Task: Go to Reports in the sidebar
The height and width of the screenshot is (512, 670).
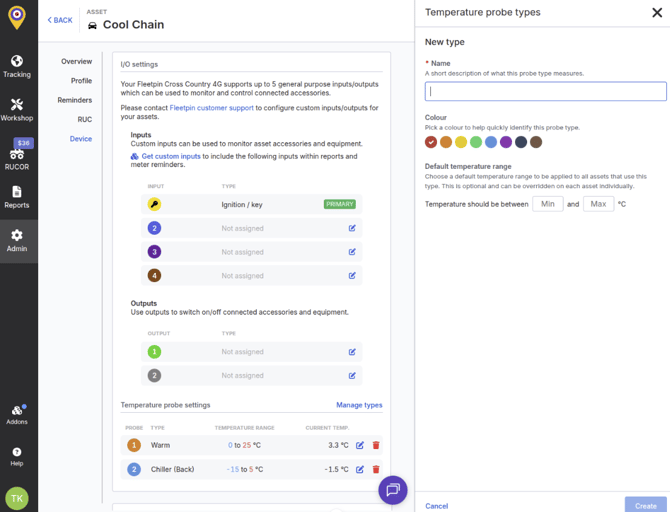Action: 17,197
